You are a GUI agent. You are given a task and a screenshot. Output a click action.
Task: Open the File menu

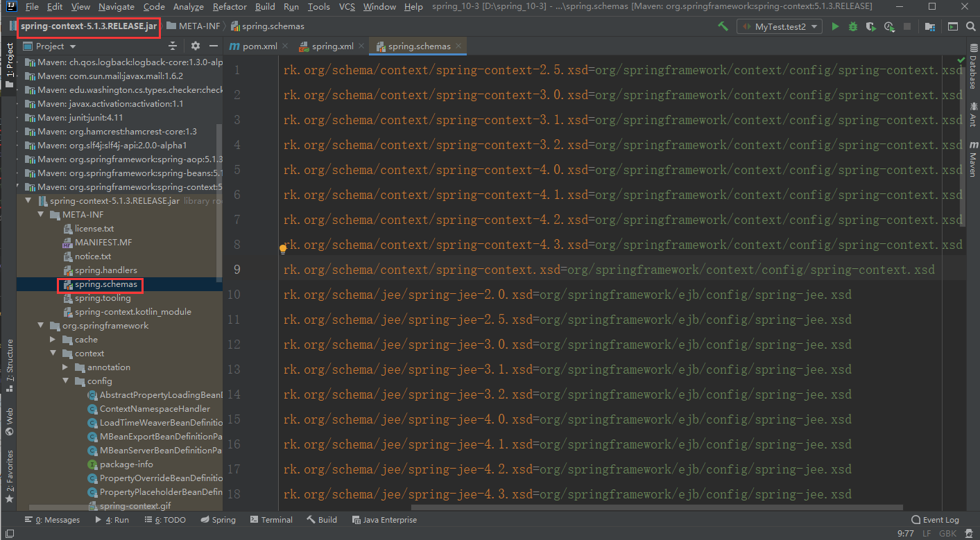(x=32, y=7)
